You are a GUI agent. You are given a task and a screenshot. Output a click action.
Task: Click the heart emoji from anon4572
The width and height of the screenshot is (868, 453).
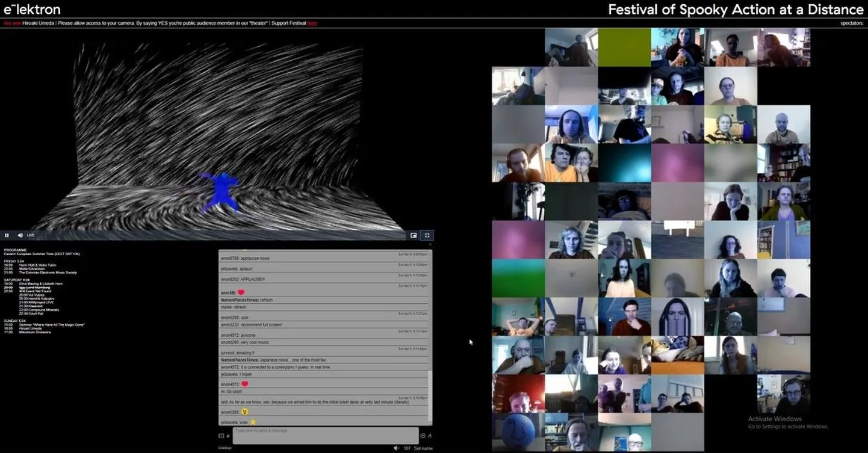click(x=245, y=384)
